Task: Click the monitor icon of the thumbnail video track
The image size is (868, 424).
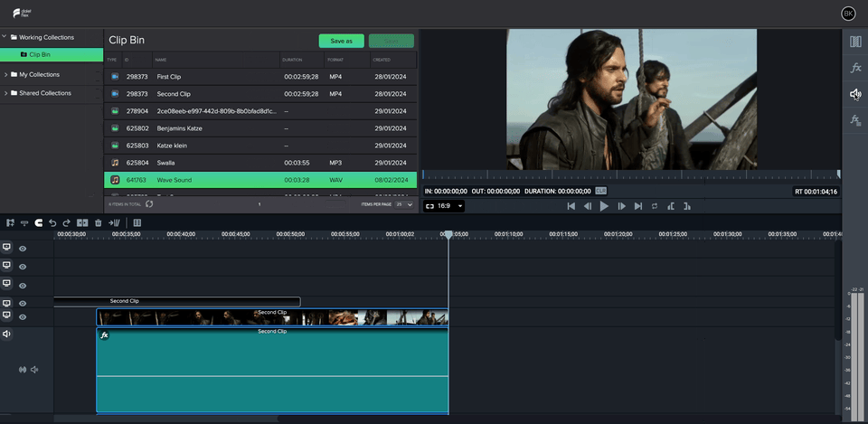Action: click(6, 316)
